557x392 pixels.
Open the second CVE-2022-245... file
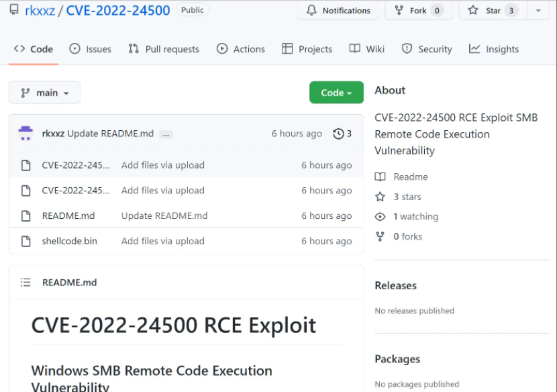coord(76,191)
